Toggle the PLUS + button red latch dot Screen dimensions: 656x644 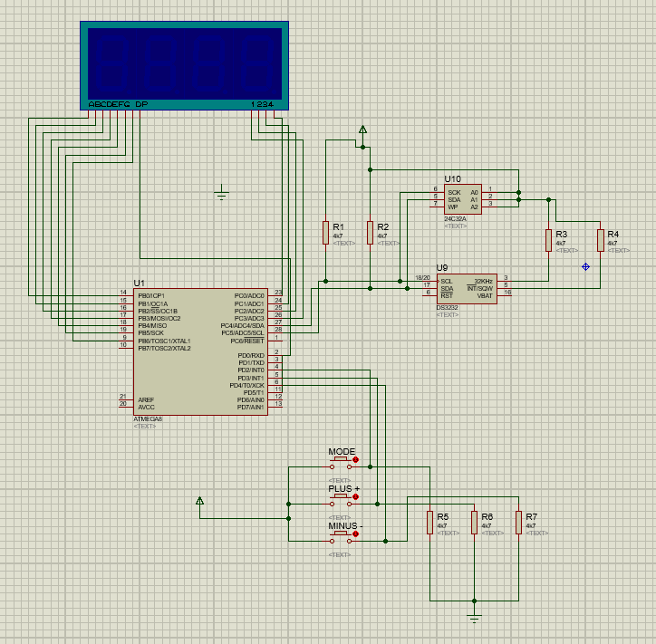(x=355, y=496)
